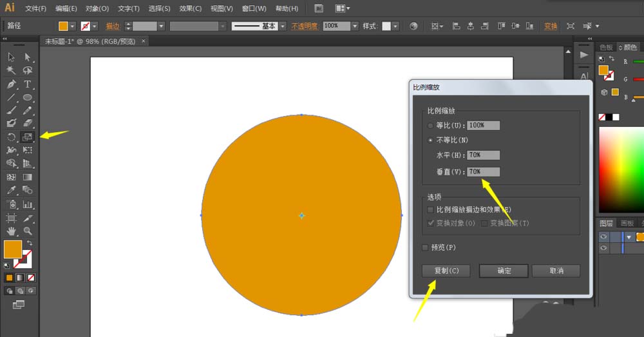644x337 pixels.
Task: Select the Scale tool in toolbox
Action: click(28, 137)
